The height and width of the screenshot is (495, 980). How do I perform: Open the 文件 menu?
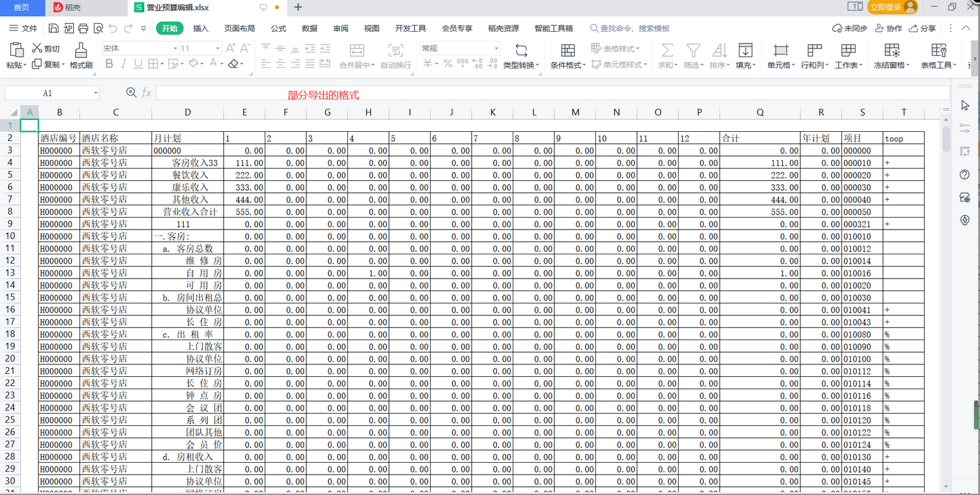23,28
